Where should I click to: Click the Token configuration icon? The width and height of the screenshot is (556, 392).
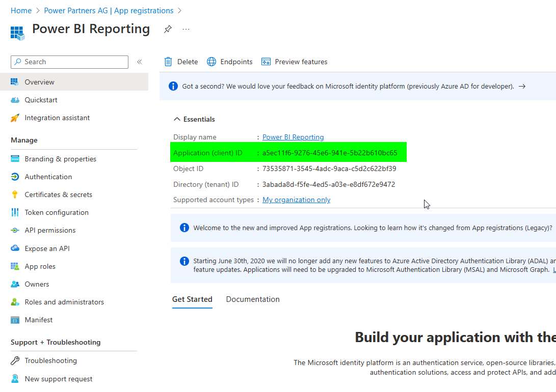tap(15, 212)
